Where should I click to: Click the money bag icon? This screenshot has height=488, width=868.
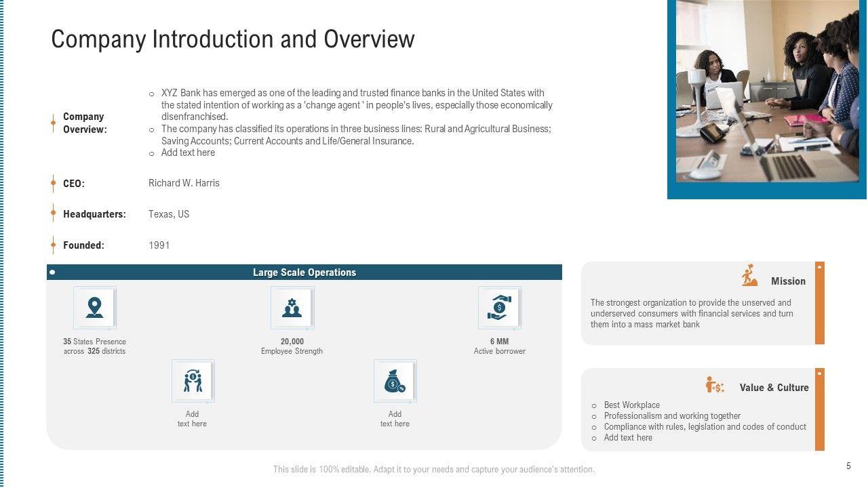click(395, 381)
